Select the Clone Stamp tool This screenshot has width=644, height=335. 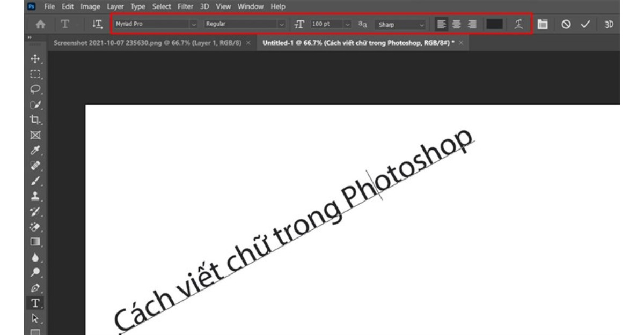tap(35, 196)
